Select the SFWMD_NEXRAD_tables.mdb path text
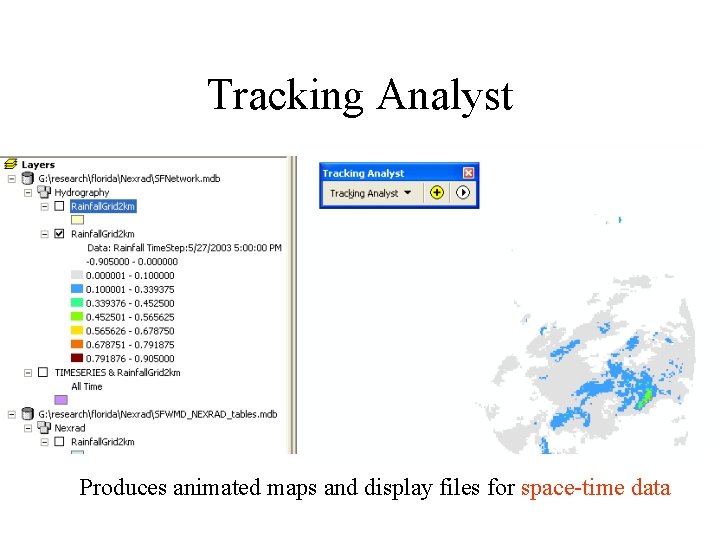The width and height of the screenshot is (720, 540). 158,414
